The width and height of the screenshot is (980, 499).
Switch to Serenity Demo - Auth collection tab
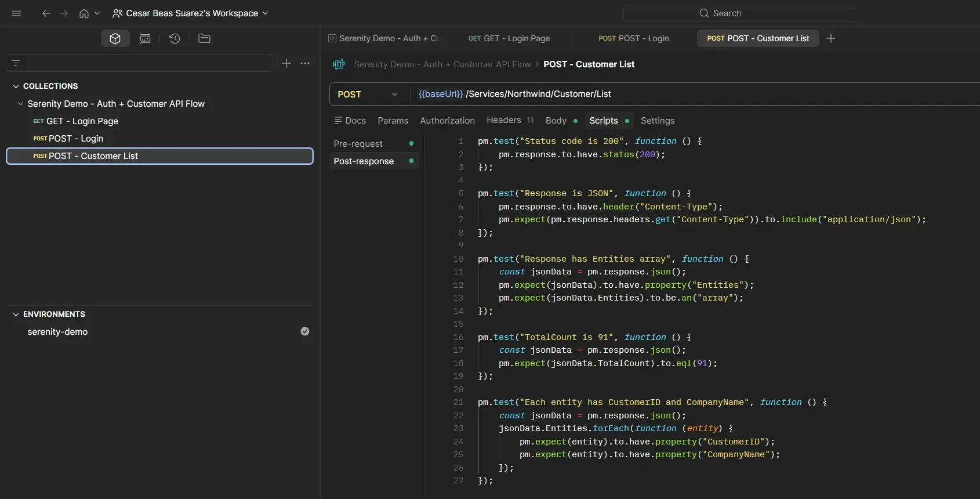[384, 38]
